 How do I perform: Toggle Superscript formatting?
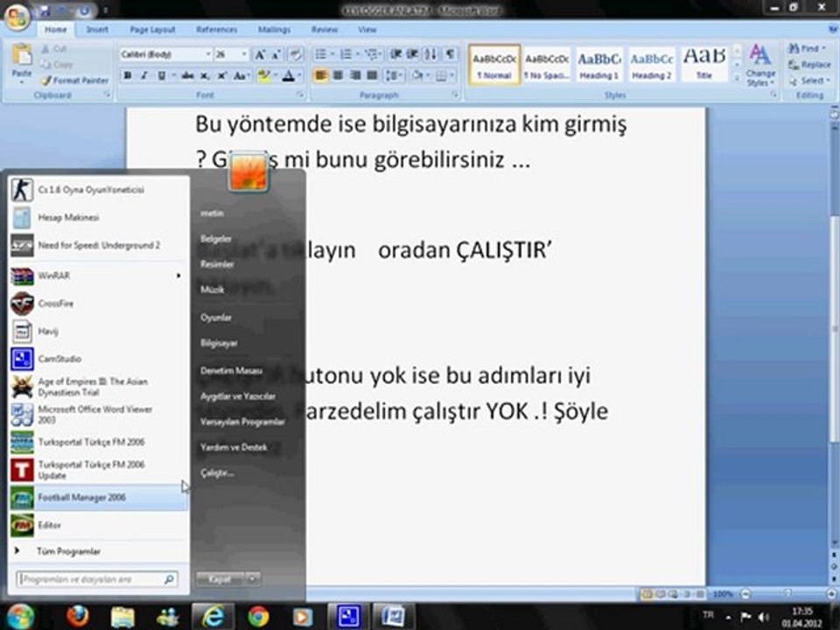(x=221, y=76)
